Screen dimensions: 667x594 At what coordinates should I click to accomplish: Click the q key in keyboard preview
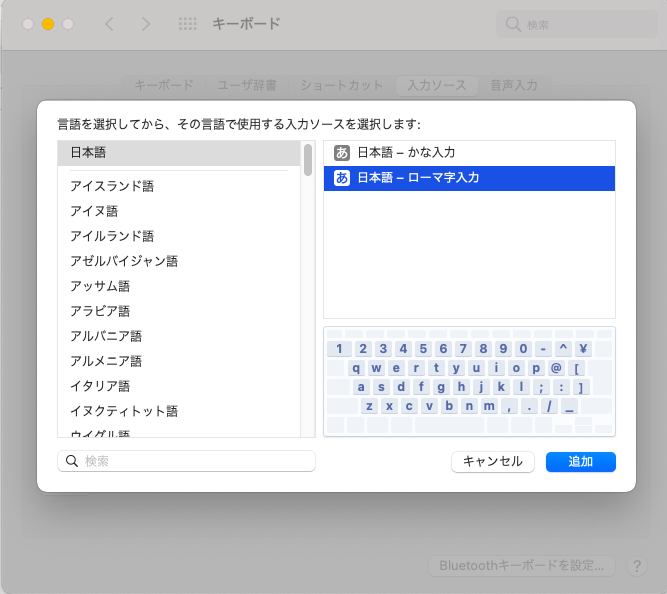(x=356, y=368)
